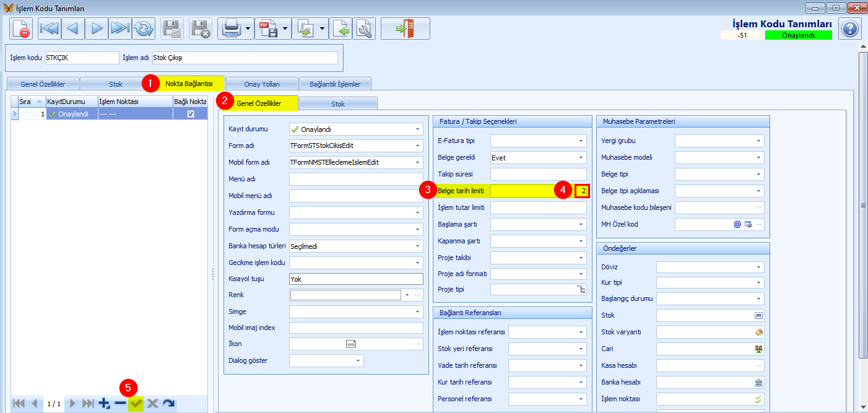Switch to top-level Stok tab
The image size is (868, 413).
pos(116,84)
